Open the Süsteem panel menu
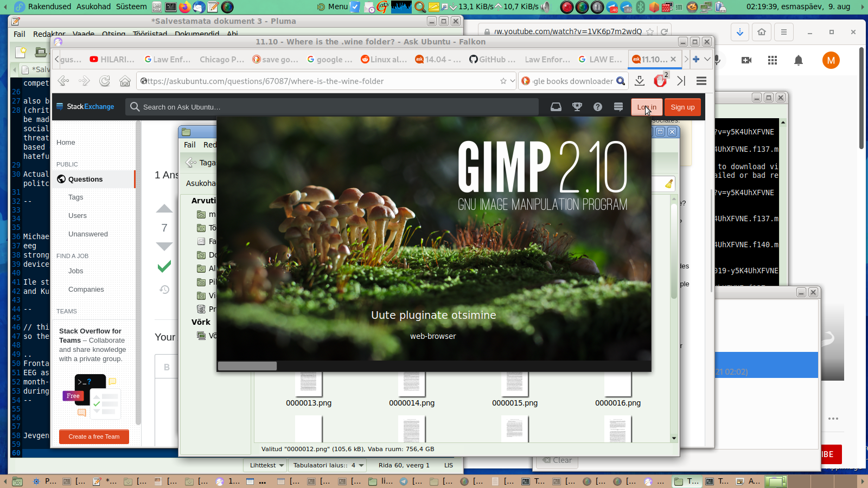 click(x=131, y=7)
